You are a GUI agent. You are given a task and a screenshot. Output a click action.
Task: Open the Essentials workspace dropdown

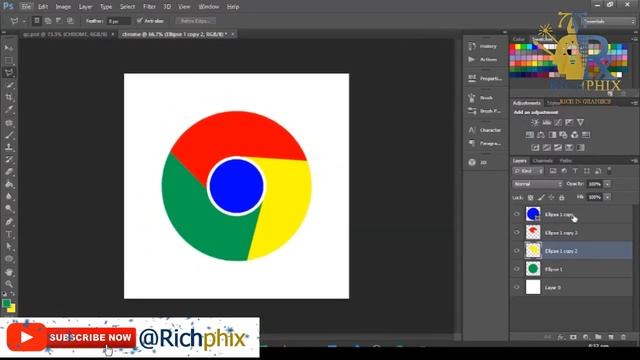(609, 21)
